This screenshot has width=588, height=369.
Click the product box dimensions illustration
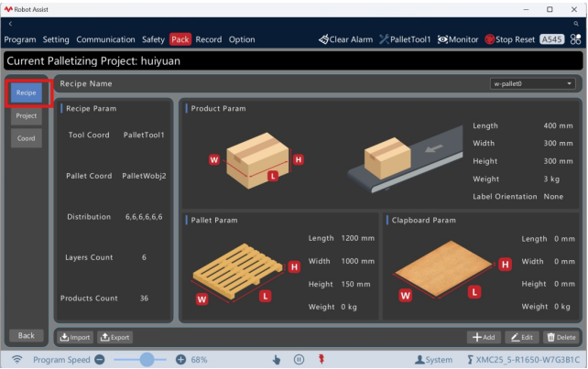point(256,160)
